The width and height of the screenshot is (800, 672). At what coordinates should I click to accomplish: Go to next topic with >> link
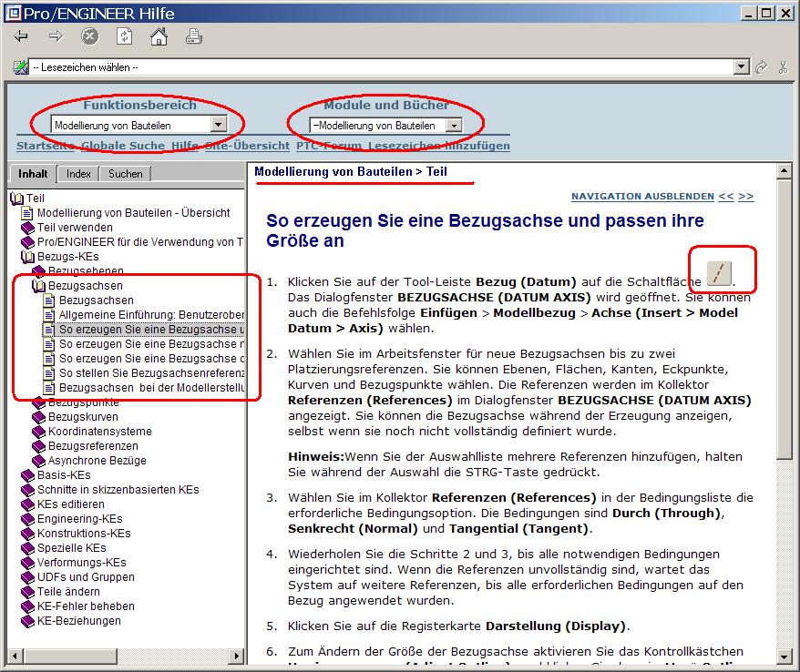746,197
